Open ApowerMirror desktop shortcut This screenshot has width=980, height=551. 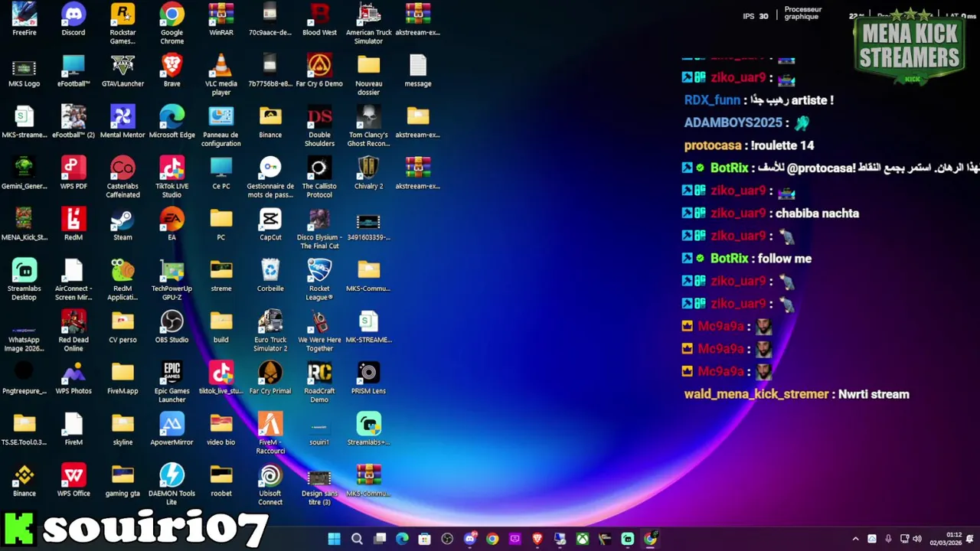click(x=171, y=429)
